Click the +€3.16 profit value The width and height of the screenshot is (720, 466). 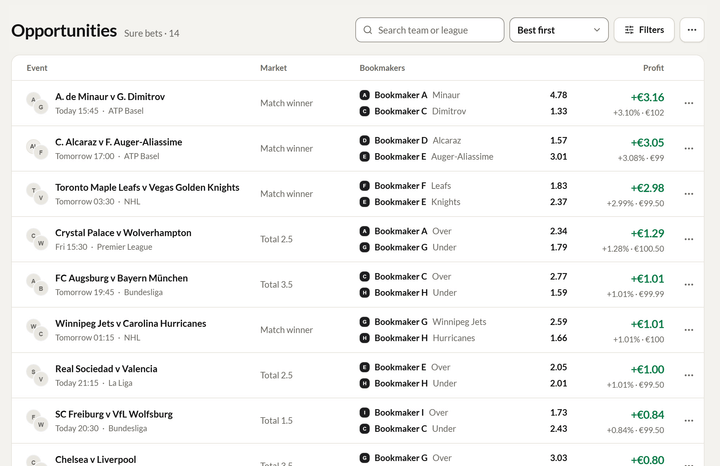(x=647, y=97)
